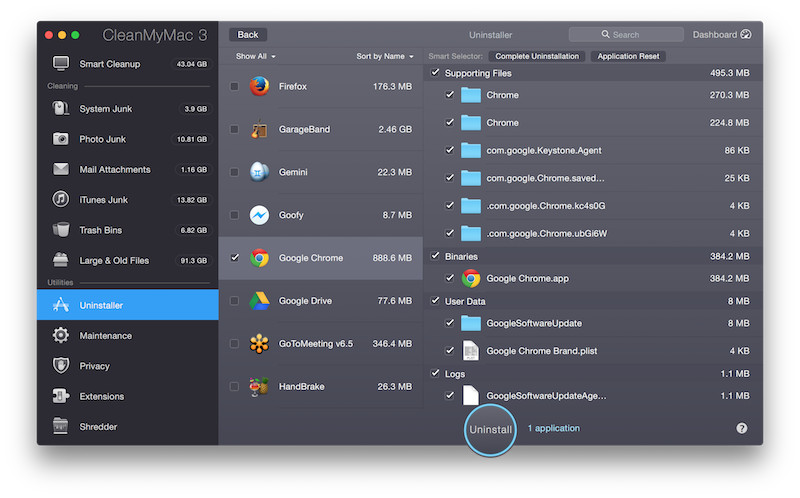The width and height of the screenshot is (800, 498).
Task: Open Large & Old Files section
Action: (114, 261)
